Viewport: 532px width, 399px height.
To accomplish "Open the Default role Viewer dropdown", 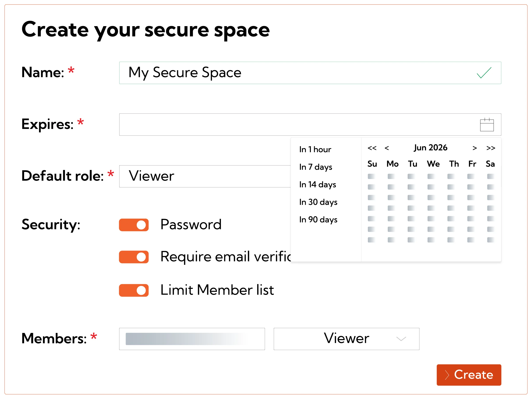I will pos(205,176).
